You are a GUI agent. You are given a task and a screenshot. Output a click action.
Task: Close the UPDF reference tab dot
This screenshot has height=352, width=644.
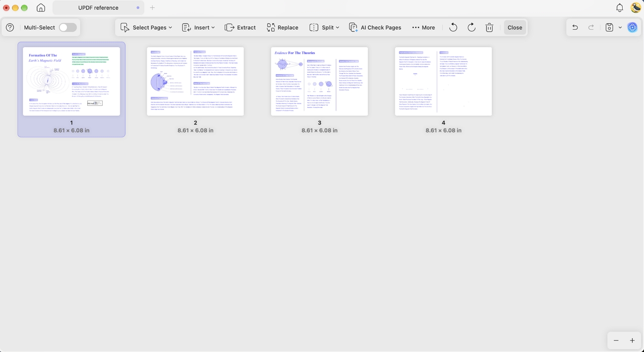tap(138, 8)
